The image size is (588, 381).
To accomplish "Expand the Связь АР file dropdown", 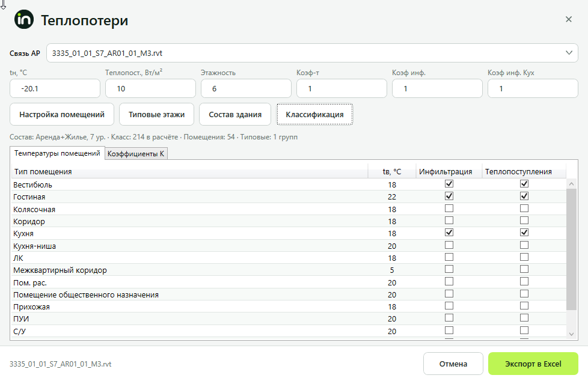I will pyautogui.click(x=569, y=53).
